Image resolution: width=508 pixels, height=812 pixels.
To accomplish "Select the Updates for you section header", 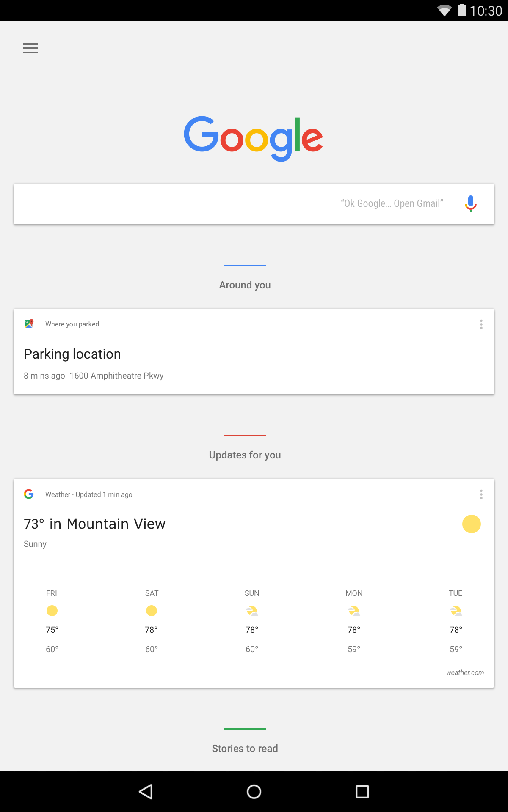I will click(x=245, y=455).
